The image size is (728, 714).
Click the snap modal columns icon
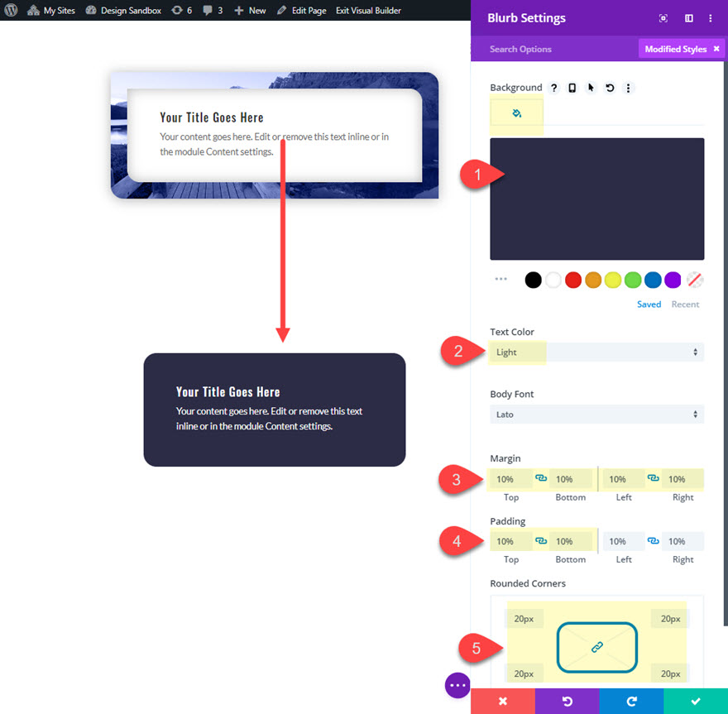(688, 18)
